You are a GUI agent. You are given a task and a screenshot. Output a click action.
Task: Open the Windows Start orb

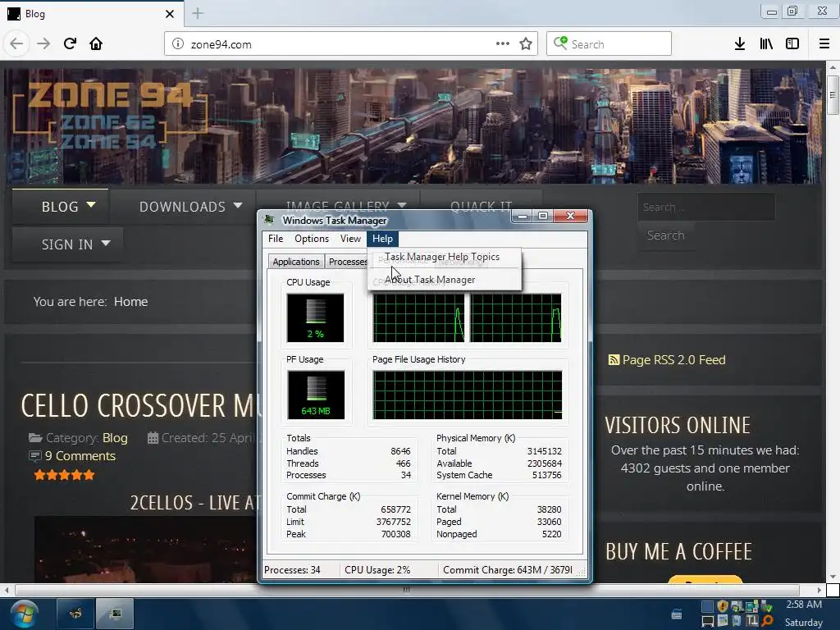(23, 614)
